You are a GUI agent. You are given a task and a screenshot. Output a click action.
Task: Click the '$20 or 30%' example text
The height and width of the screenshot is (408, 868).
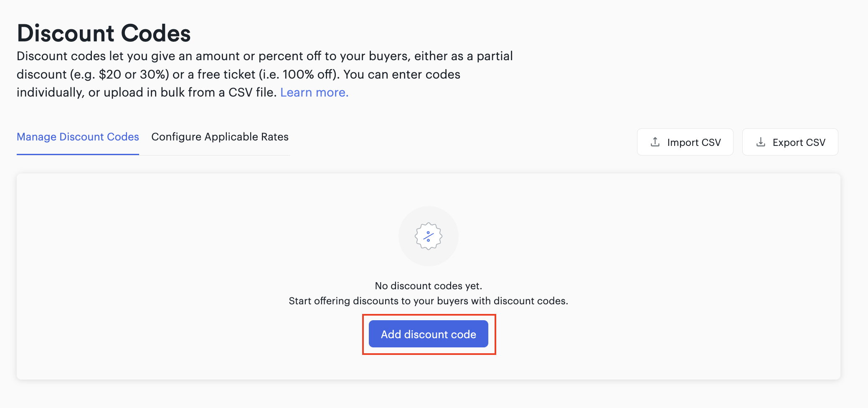point(134,74)
